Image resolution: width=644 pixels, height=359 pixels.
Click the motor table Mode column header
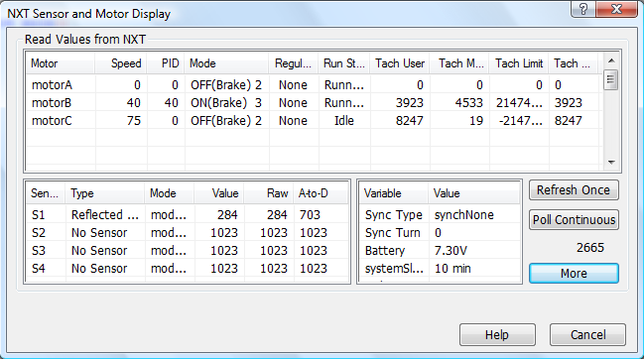tap(226, 63)
